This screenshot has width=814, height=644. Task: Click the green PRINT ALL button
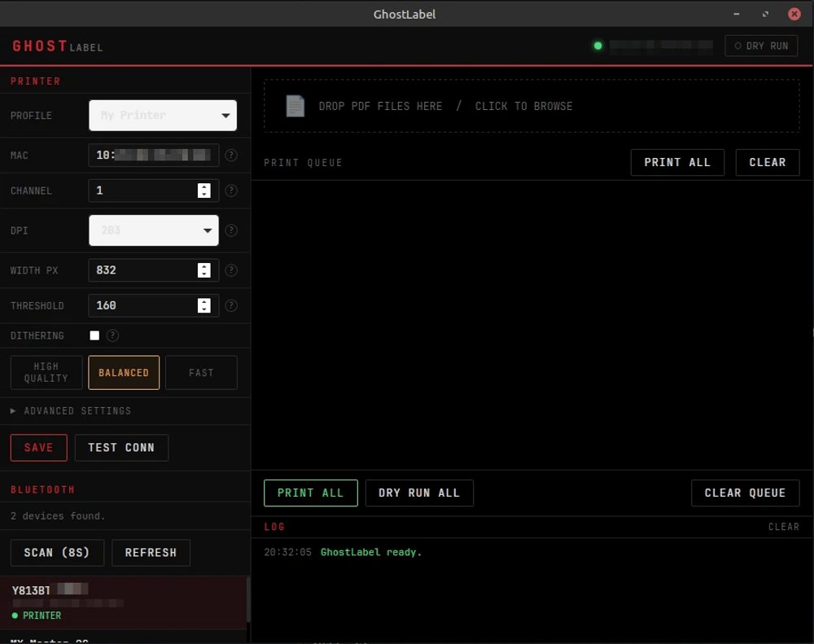(310, 493)
